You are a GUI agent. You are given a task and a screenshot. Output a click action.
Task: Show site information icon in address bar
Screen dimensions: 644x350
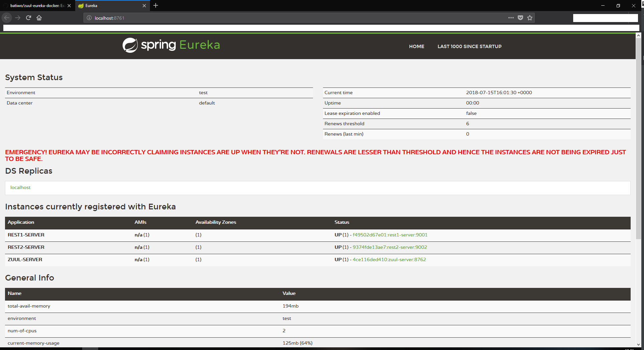(89, 18)
